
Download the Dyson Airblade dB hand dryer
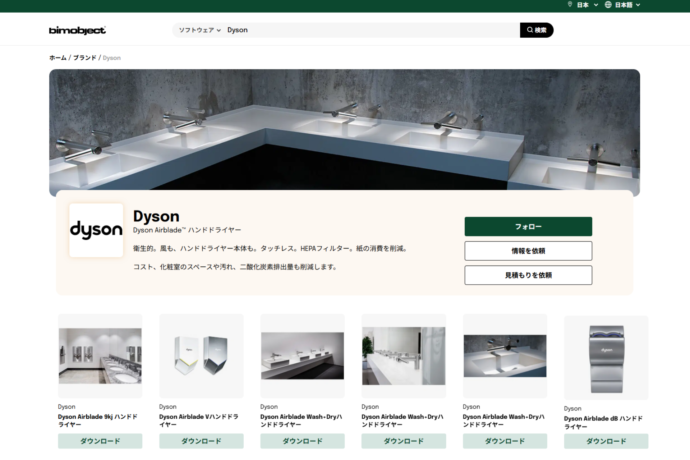click(x=606, y=441)
